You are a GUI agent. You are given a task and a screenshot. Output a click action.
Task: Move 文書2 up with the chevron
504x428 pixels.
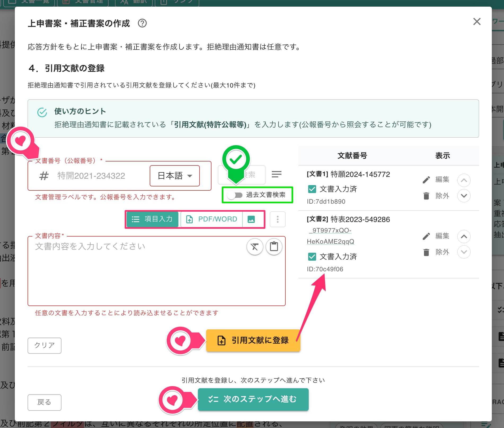(464, 237)
